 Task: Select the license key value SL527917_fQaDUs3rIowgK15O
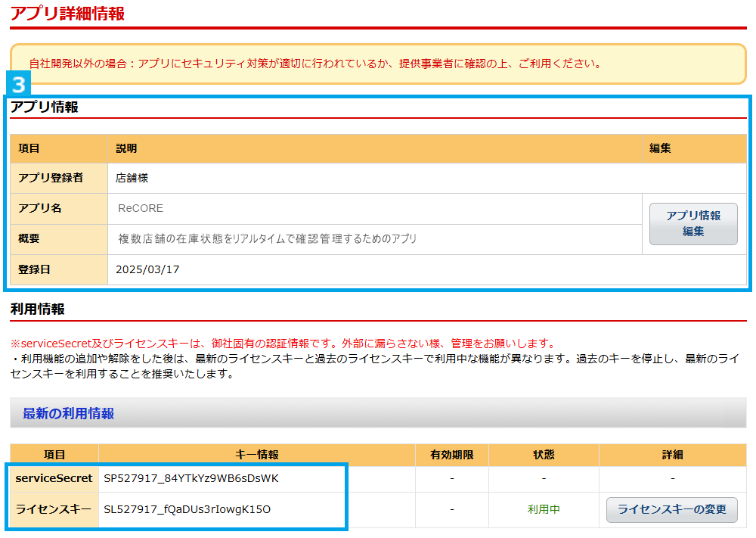coord(187,509)
